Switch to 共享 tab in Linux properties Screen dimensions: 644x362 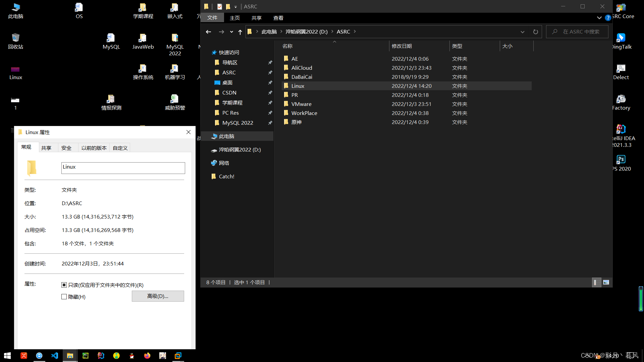[x=46, y=148]
